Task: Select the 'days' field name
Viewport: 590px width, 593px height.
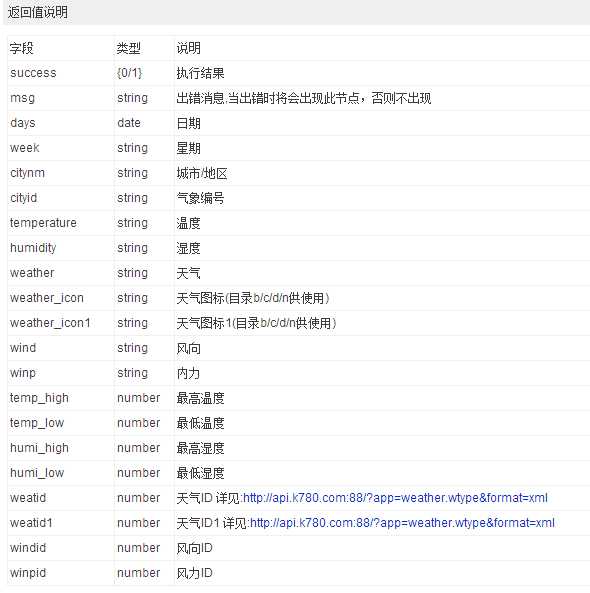Action: pyautogui.click(x=23, y=123)
